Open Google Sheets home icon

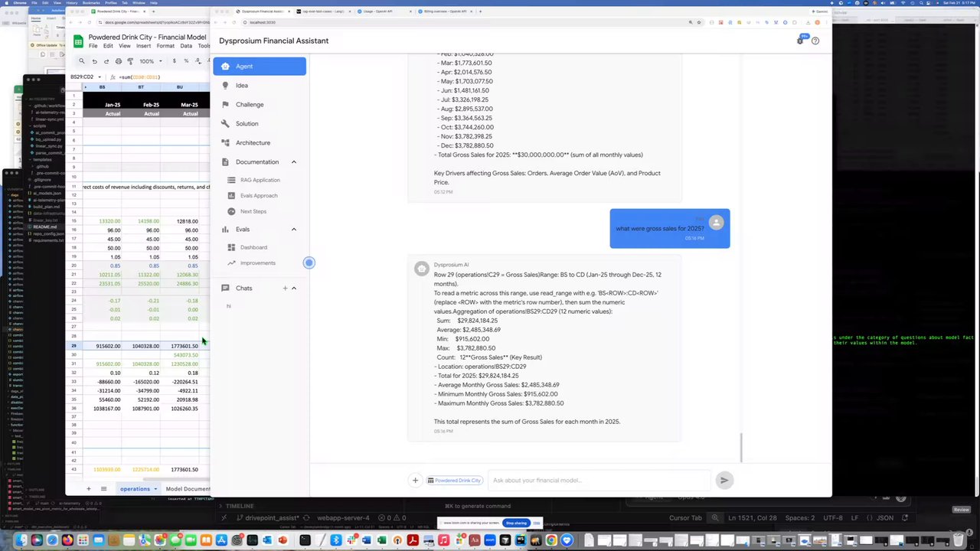(x=78, y=41)
